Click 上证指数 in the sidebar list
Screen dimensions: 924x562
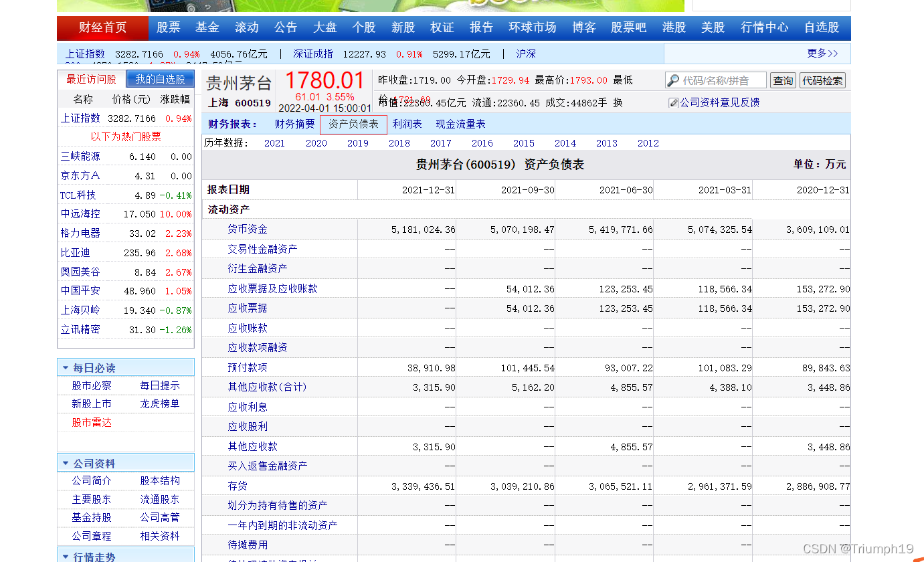coord(80,118)
